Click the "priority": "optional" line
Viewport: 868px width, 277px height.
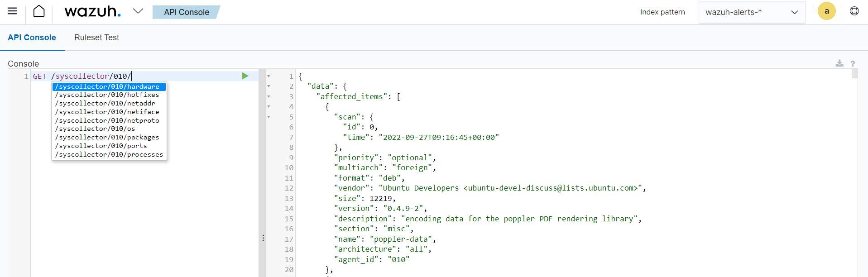coord(385,158)
